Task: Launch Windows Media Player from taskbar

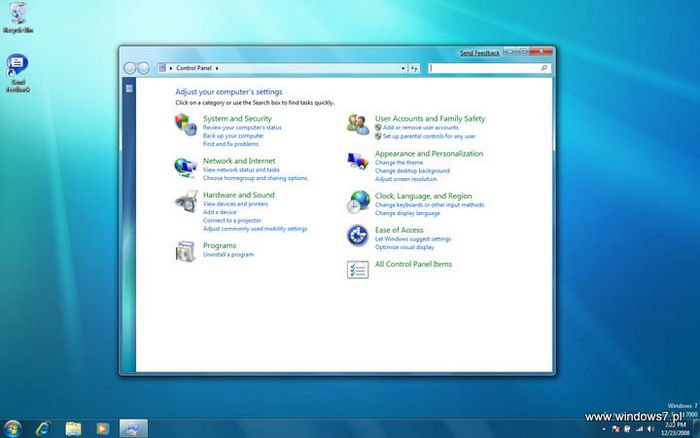Action: click(102, 429)
